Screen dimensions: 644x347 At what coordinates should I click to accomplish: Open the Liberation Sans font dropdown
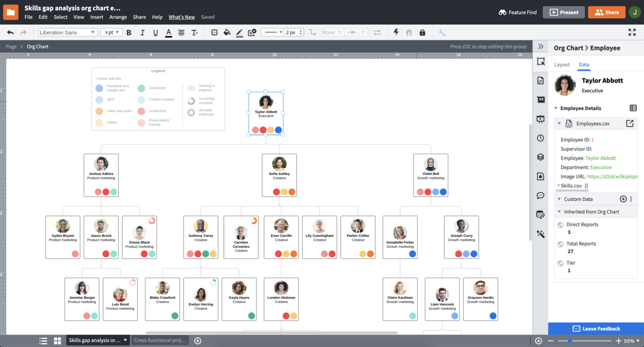67,32
